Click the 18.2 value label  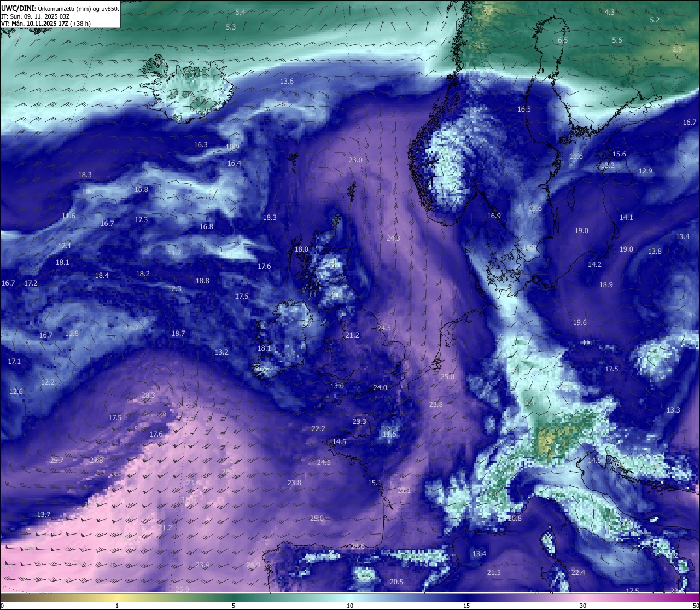click(143, 274)
